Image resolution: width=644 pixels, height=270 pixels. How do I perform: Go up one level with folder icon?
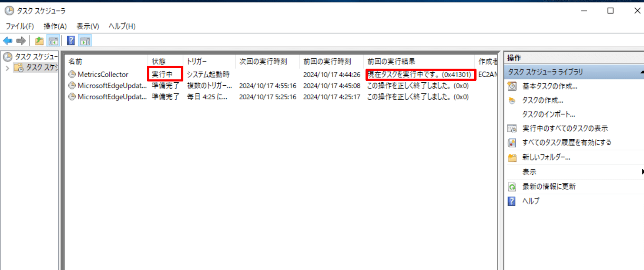tap(39, 41)
